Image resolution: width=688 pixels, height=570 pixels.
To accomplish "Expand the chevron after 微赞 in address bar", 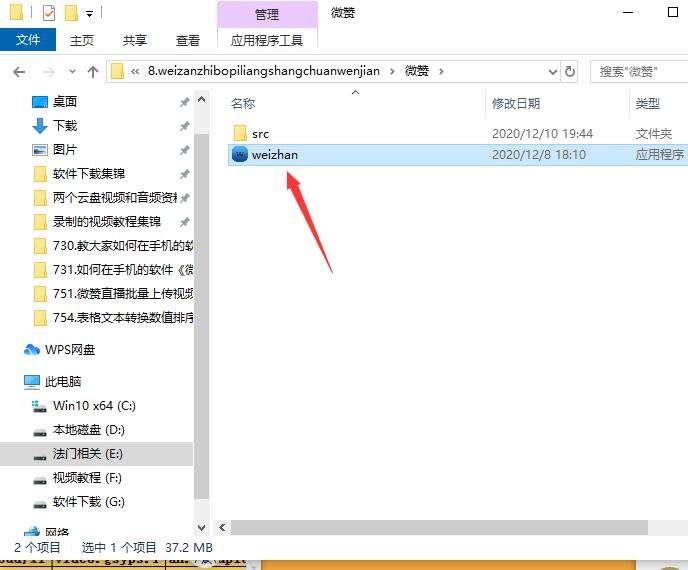I will coord(441,72).
